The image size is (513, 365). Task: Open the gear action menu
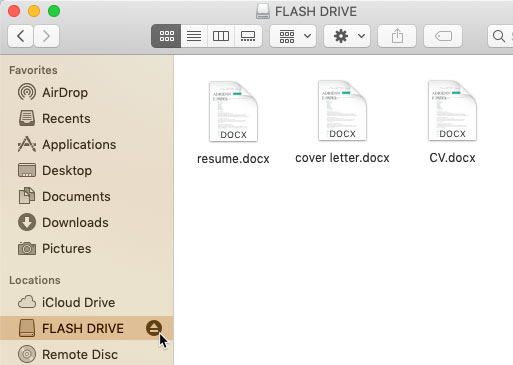[x=347, y=36]
